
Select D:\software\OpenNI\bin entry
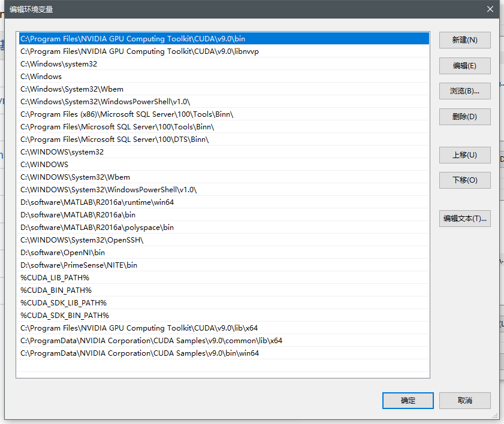pyautogui.click(x=224, y=253)
